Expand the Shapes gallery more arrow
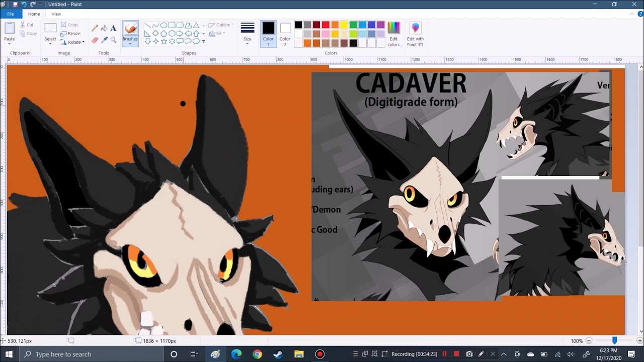Viewport: 644px width, 362px height. (203, 42)
